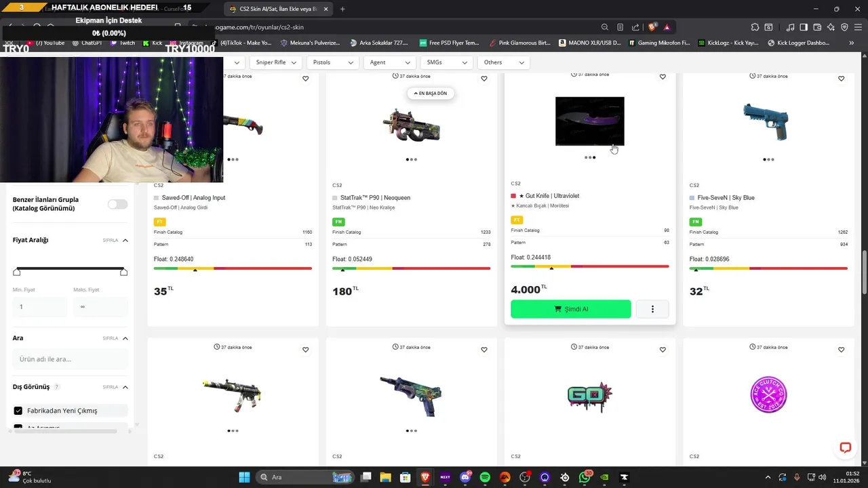The height and width of the screenshot is (488, 868).
Task: Favorite the StatTrak P90 Neoqueen listing heart
Action: (484, 79)
